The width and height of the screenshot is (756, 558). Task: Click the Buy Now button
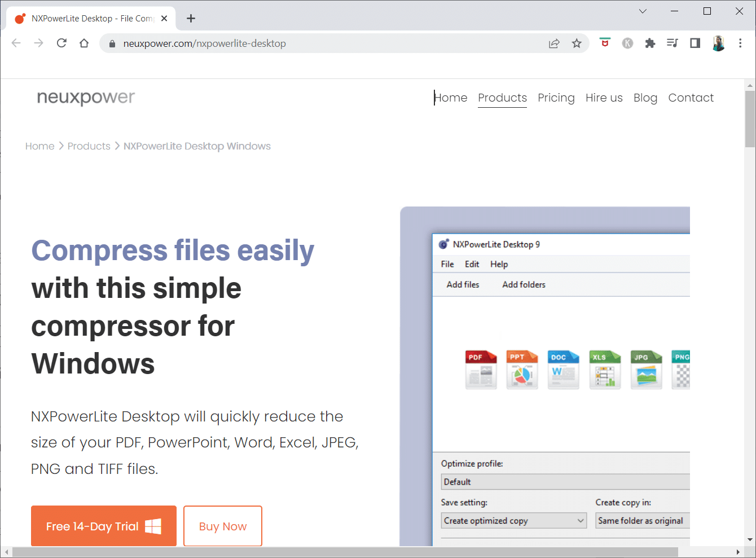pos(223,526)
